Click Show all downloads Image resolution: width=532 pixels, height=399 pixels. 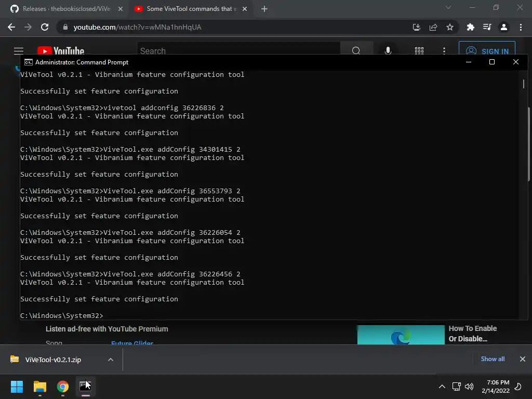[493, 359]
